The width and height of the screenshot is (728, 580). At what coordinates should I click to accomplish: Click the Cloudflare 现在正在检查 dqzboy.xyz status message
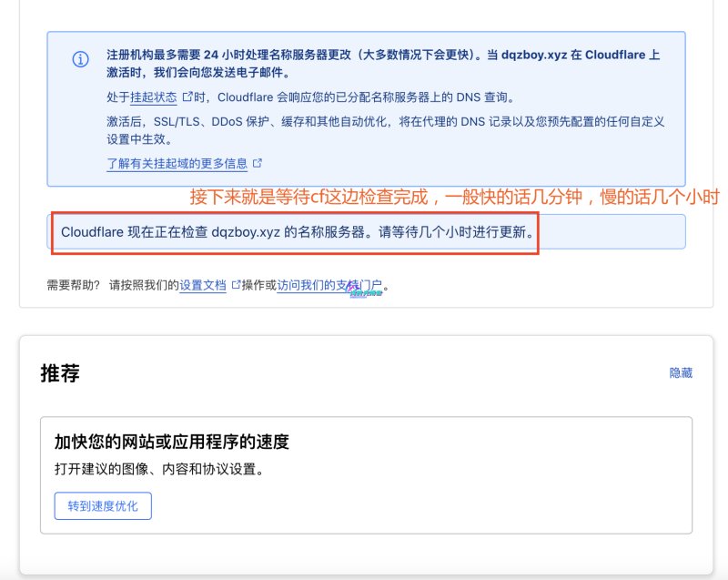(298, 231)
